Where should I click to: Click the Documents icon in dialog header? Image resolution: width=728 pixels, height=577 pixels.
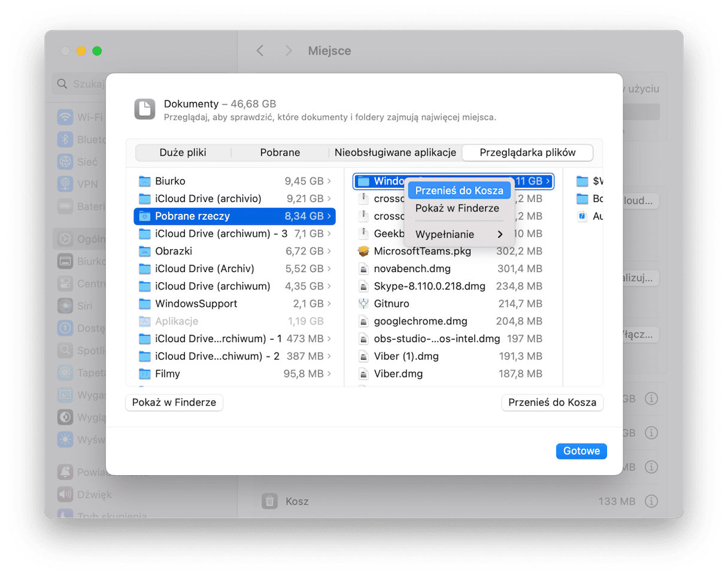[145, 109]
